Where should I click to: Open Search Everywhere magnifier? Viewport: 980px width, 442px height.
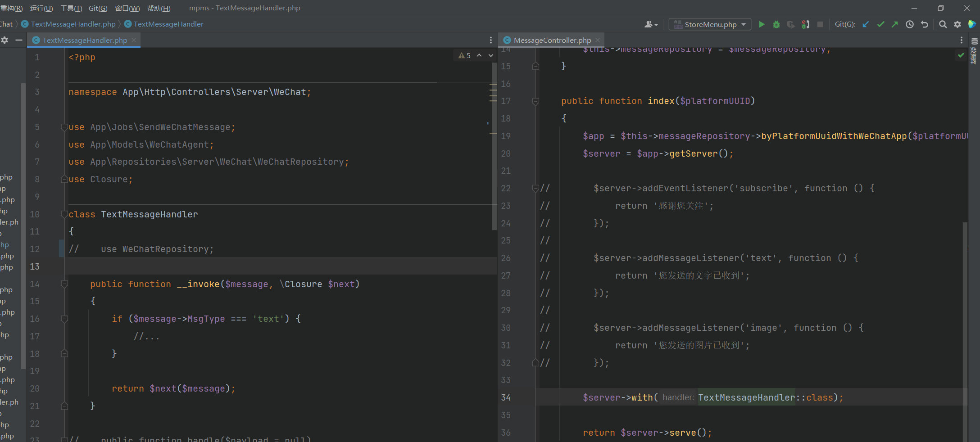click(x=943, y=24)
